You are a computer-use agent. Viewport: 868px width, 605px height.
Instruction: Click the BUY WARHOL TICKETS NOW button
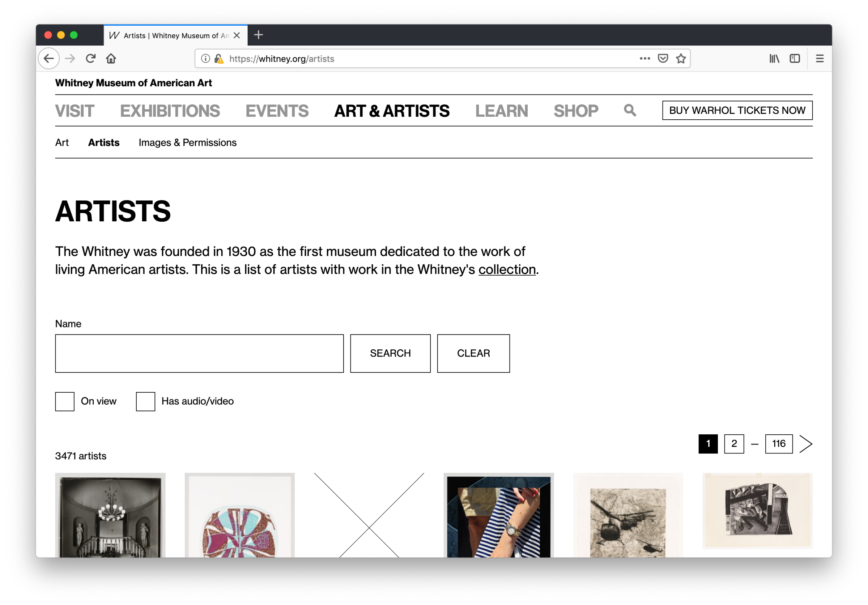[737, 110]
